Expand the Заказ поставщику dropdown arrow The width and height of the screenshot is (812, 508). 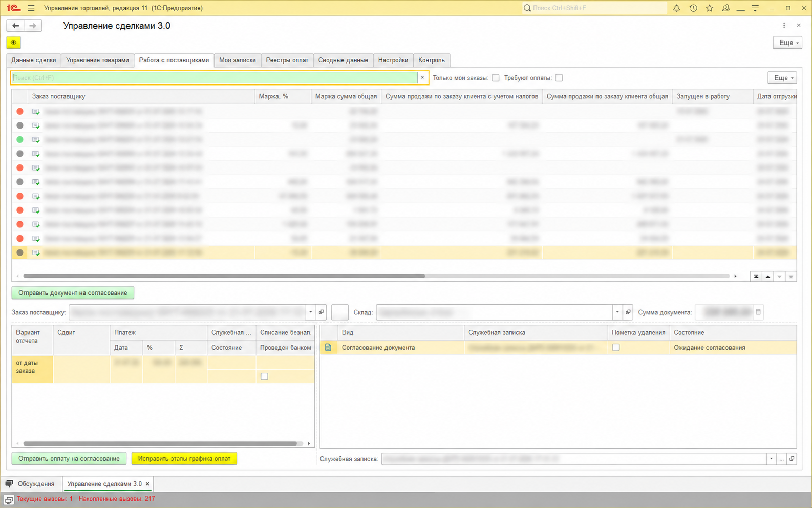click(310, 312)
